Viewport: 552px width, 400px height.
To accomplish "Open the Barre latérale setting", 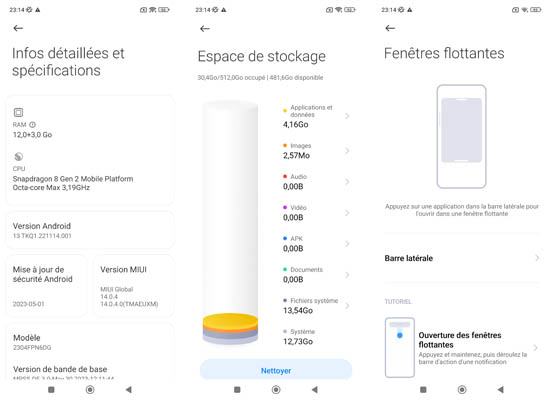I will tap(462, 258).
